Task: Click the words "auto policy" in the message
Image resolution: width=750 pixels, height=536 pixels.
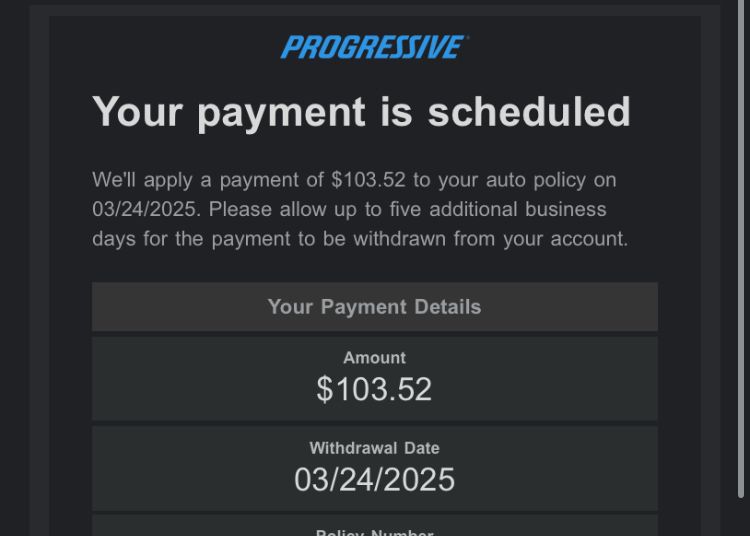Action: pos(536,180)
